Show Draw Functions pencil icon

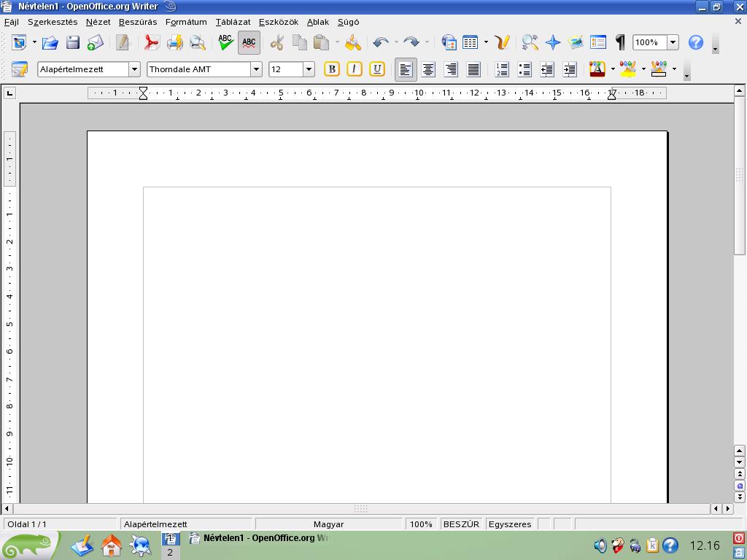click(x=502, y=42)
